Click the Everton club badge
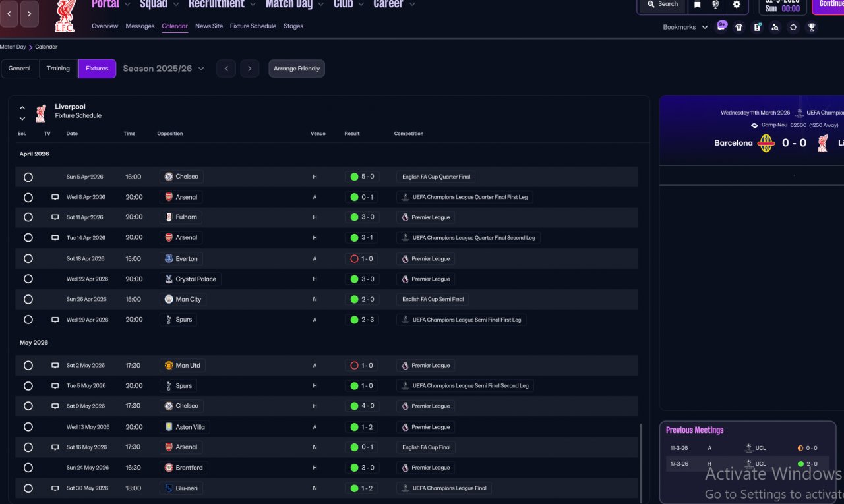This screenshot has width=844, height=504. coord(169,259)
